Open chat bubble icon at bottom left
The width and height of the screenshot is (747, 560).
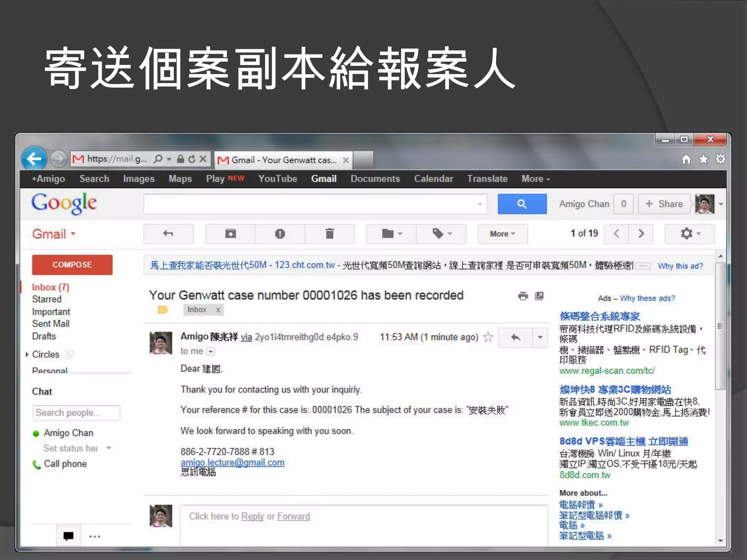[68, 536]
